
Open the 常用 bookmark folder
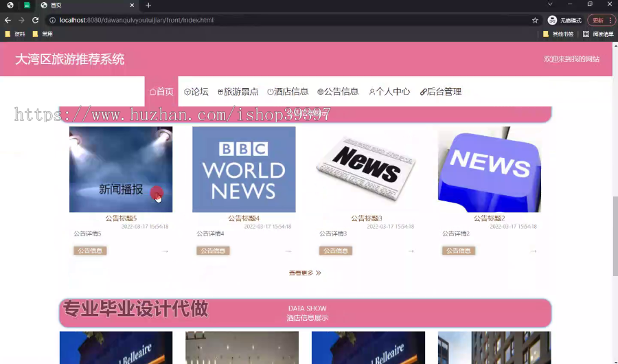click(x=43, y=34)
